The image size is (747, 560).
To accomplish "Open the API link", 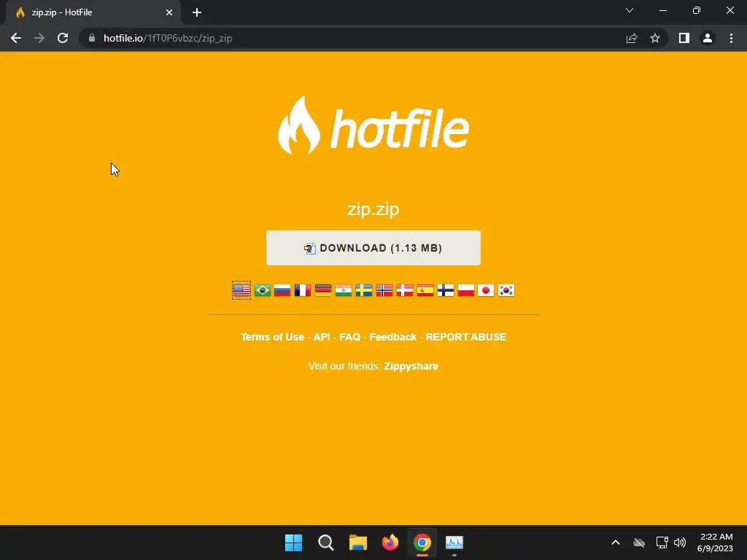I will [322, 337].
